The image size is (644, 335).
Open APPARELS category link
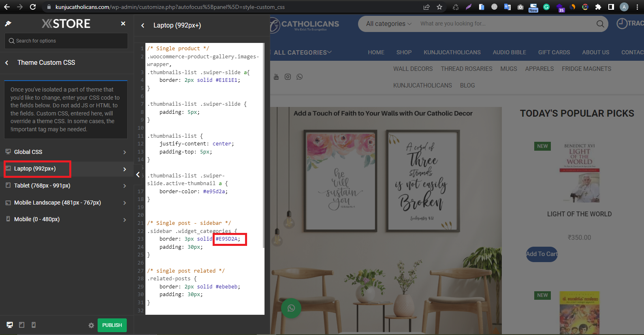click(x=540, y=69)
